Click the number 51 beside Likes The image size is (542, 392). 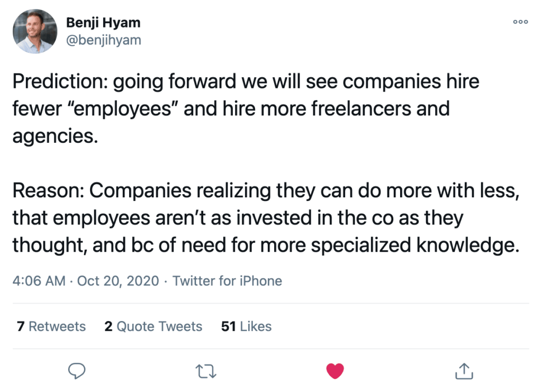click(x=229, y=326)
